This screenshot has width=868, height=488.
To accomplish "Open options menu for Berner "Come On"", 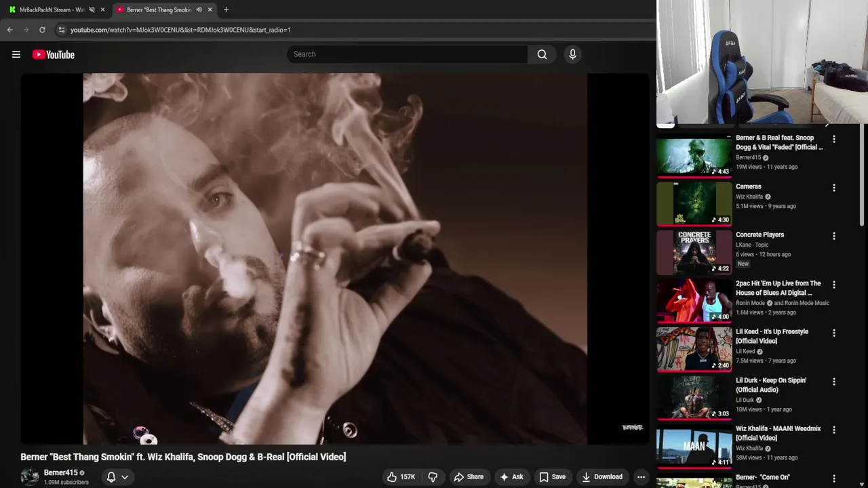I will (x=834, y=479).
